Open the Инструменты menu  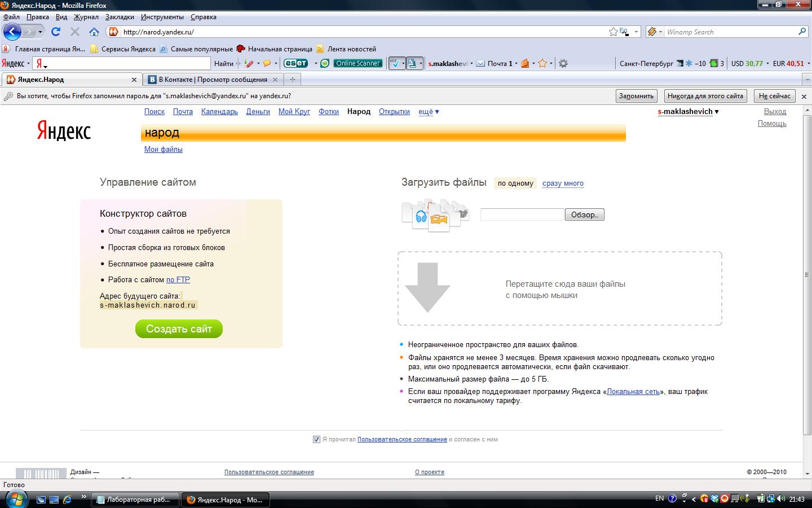click(x=162, y=17)
